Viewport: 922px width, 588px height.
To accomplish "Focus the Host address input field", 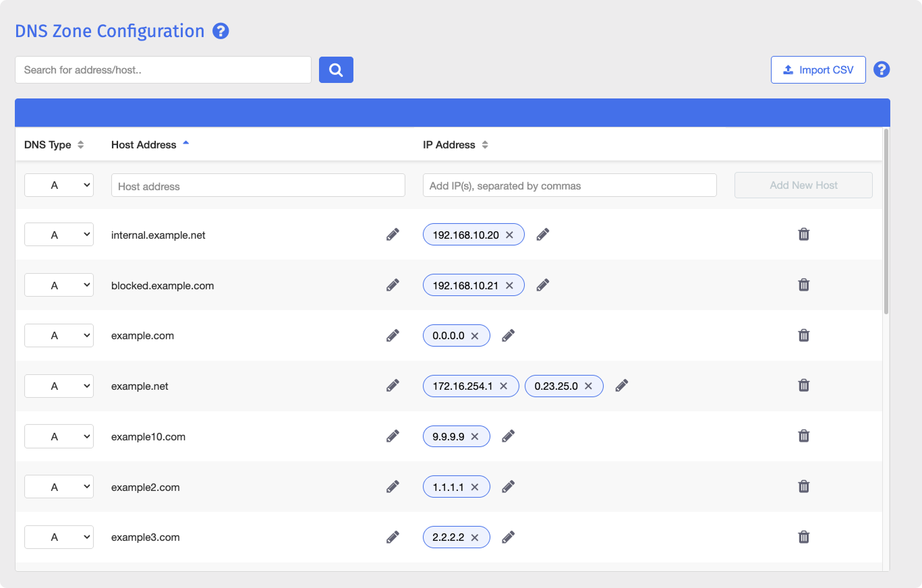I will click(x=258, y=185).
